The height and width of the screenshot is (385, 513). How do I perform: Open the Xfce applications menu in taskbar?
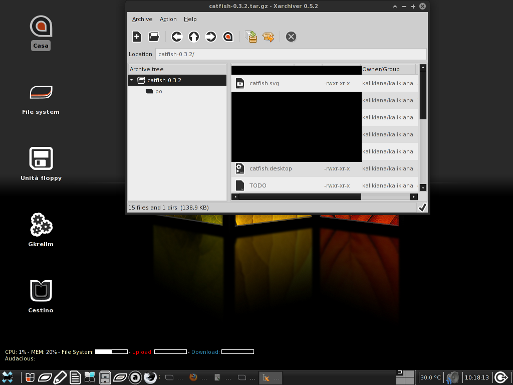coord(7,377)
